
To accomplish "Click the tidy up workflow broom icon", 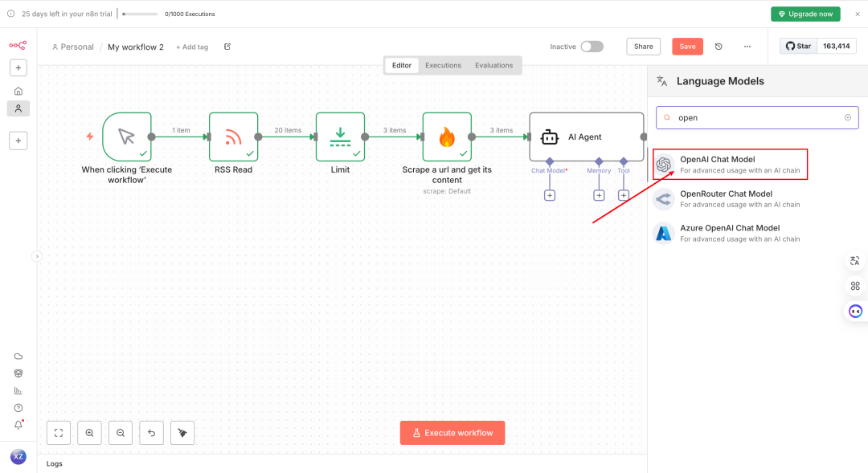I will pyautogui.click(x=182, y=433).
